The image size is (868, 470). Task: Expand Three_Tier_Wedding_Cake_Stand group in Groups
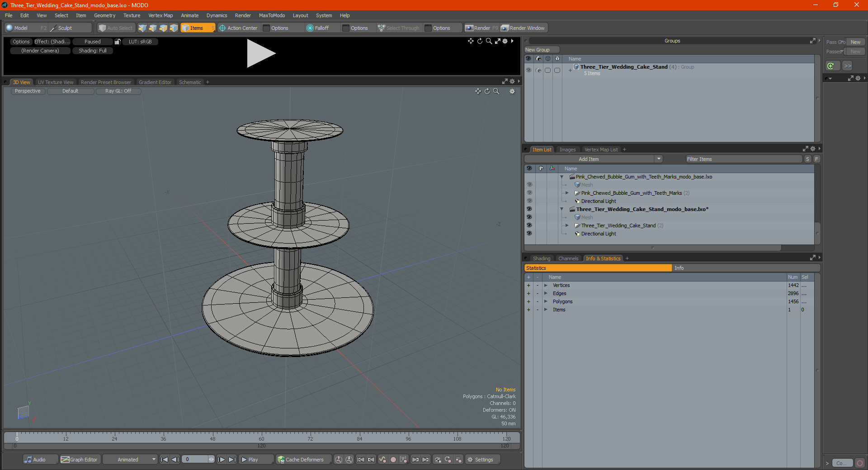571,70
